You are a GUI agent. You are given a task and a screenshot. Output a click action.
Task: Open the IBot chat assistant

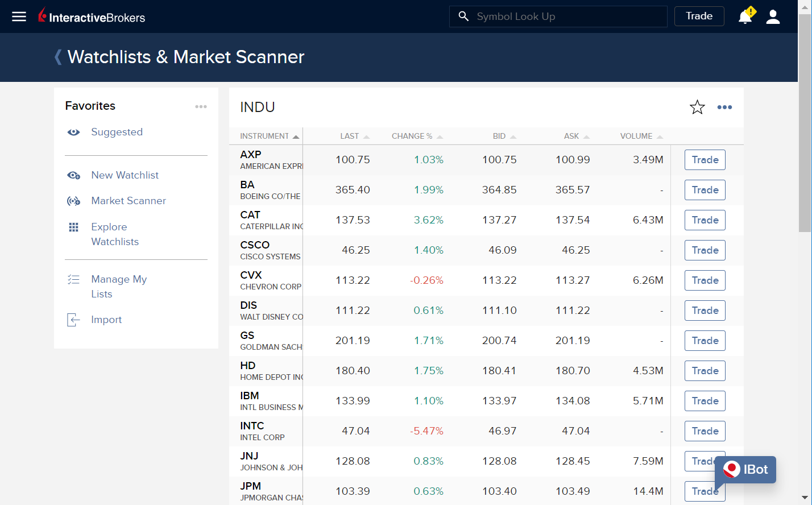click(x=745, y=470)
